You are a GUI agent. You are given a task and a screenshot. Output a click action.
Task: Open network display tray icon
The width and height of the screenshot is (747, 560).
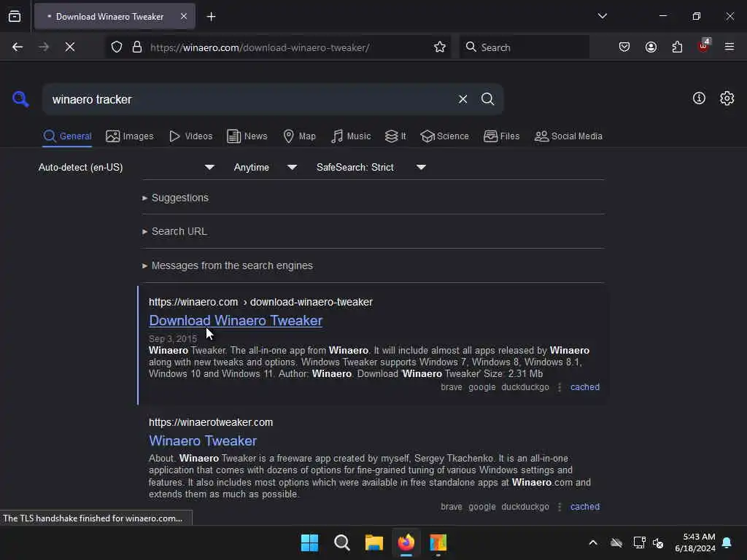639,542
